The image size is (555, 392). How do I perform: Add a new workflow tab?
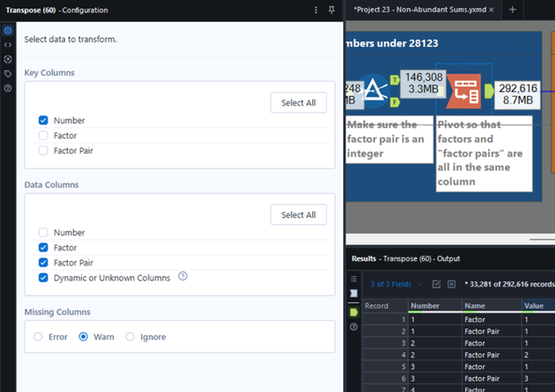pyautogui.click(x=512, y=10)
